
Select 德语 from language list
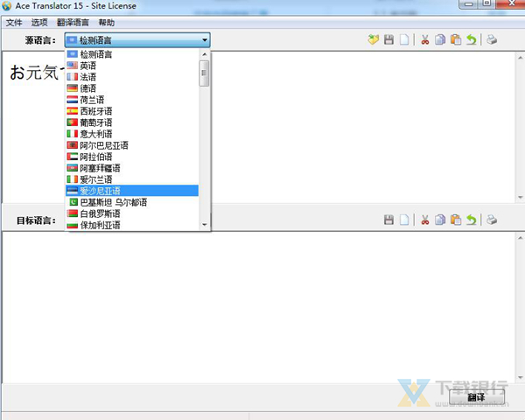[132, 88]
